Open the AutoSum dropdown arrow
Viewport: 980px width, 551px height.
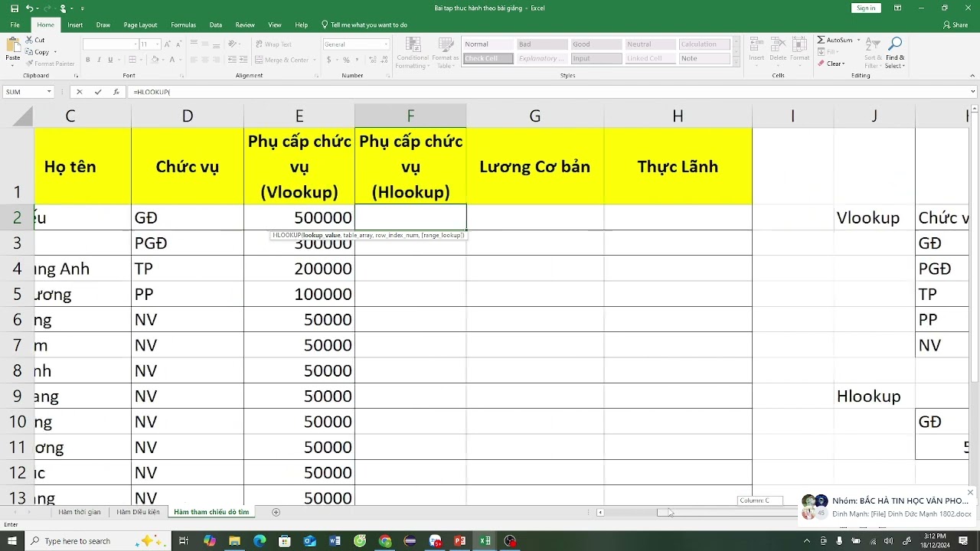[858, 40]
